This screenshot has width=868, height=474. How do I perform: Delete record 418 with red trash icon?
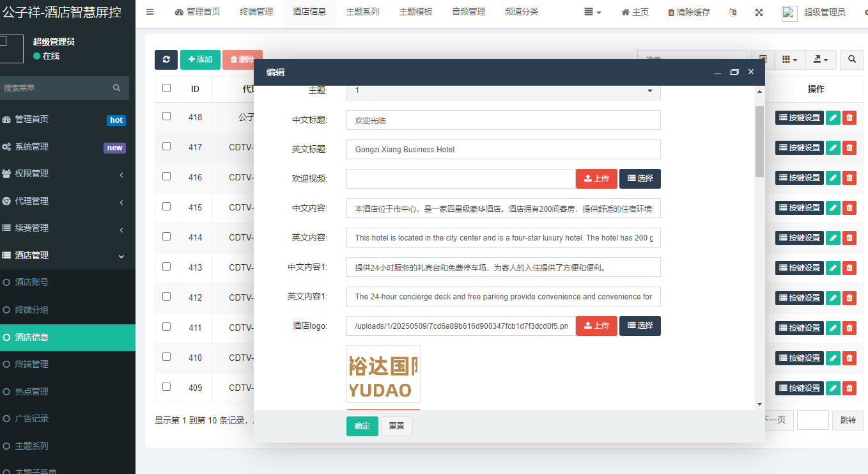849,117
